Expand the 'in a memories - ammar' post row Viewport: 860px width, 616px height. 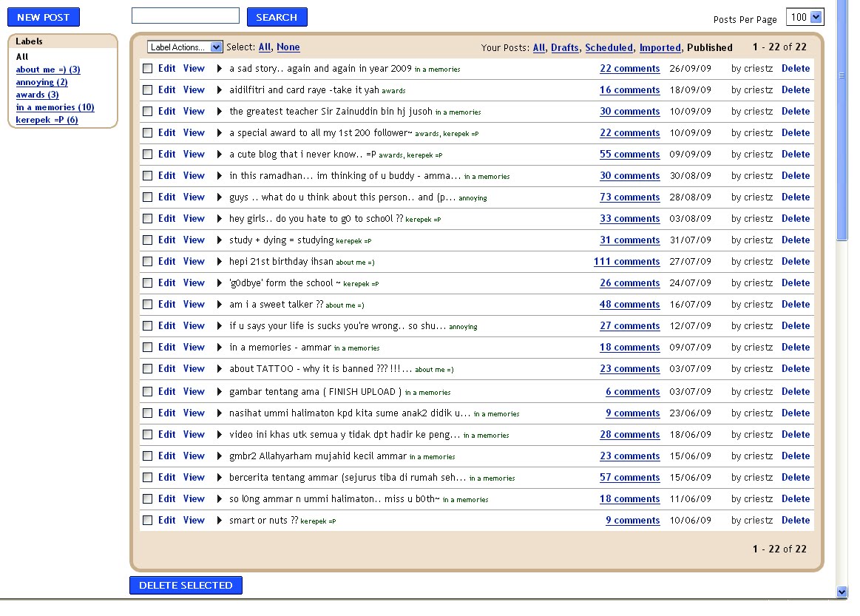[220, 348]
